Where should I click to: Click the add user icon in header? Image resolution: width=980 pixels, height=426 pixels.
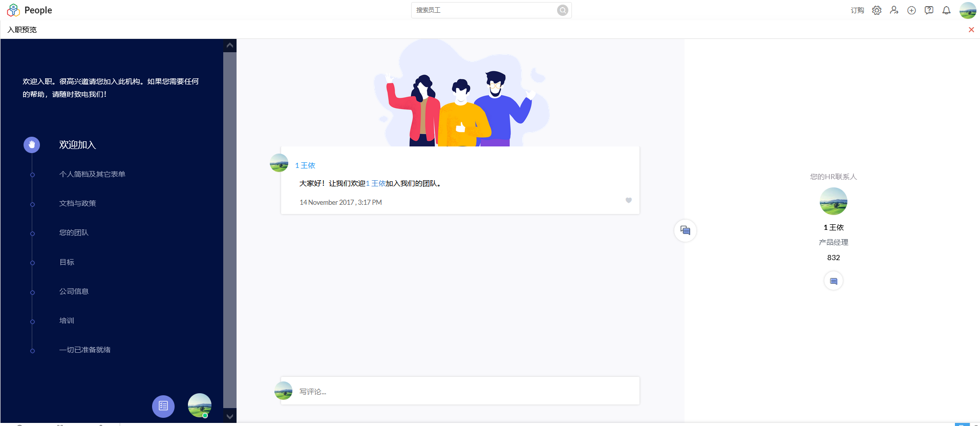coord(894,10)
